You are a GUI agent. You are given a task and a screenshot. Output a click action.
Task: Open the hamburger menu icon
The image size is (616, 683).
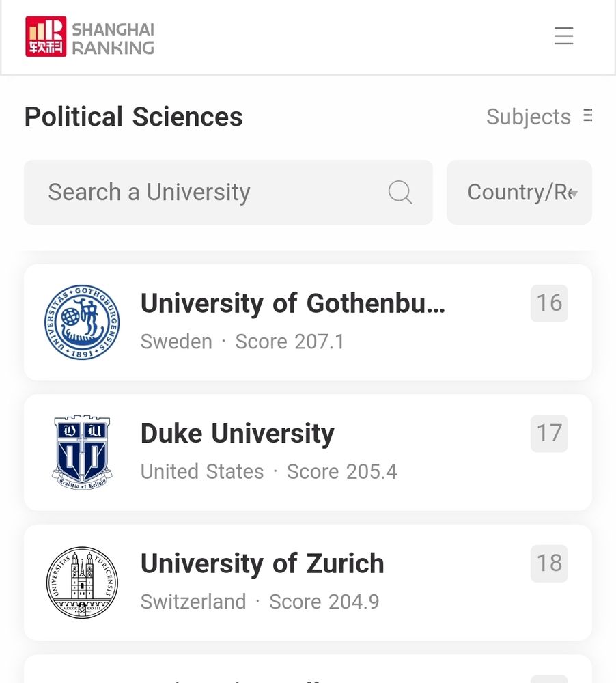[x=563, y=36]
